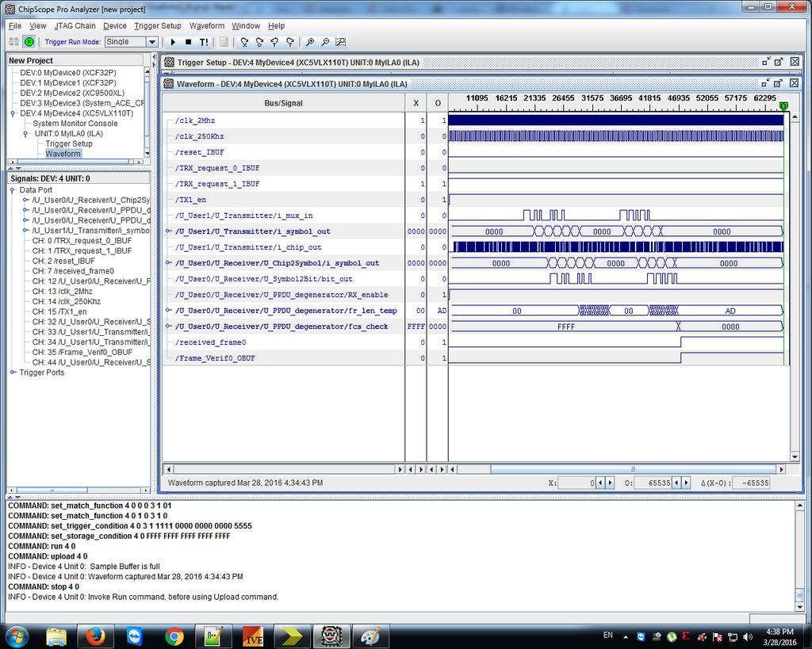This screenshot has height=649, width=812.
Task: Select the /received_frame0 signal row
Action: click(283, 342)
